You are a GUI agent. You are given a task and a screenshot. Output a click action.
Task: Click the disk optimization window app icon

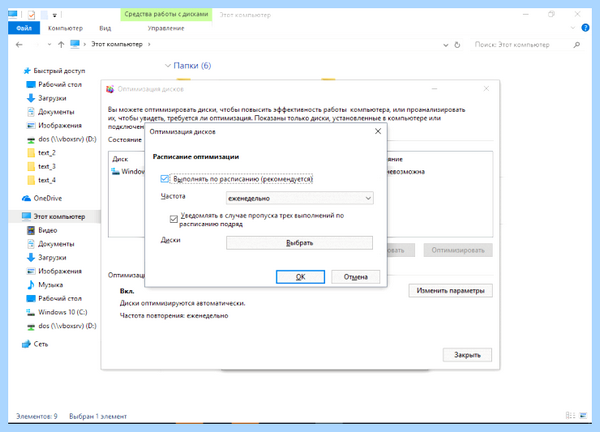[x=110, y=89]
